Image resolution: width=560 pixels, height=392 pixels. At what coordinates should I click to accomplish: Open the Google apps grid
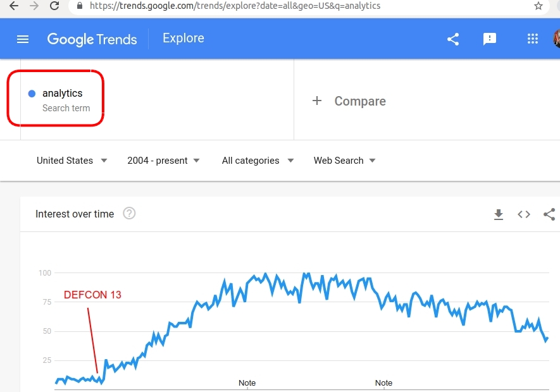(x=533, y=39)
